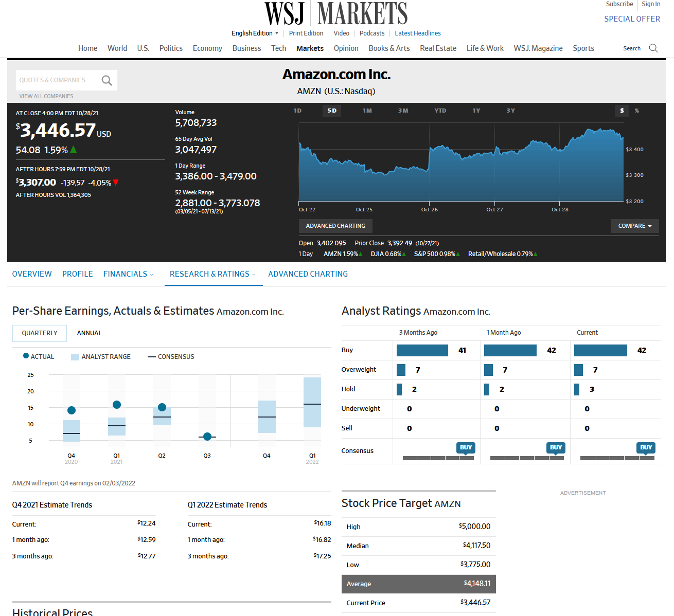Viewport: 674px width, 616px height.
Task: Switch chart to dollar display
Action: [622, 111]
